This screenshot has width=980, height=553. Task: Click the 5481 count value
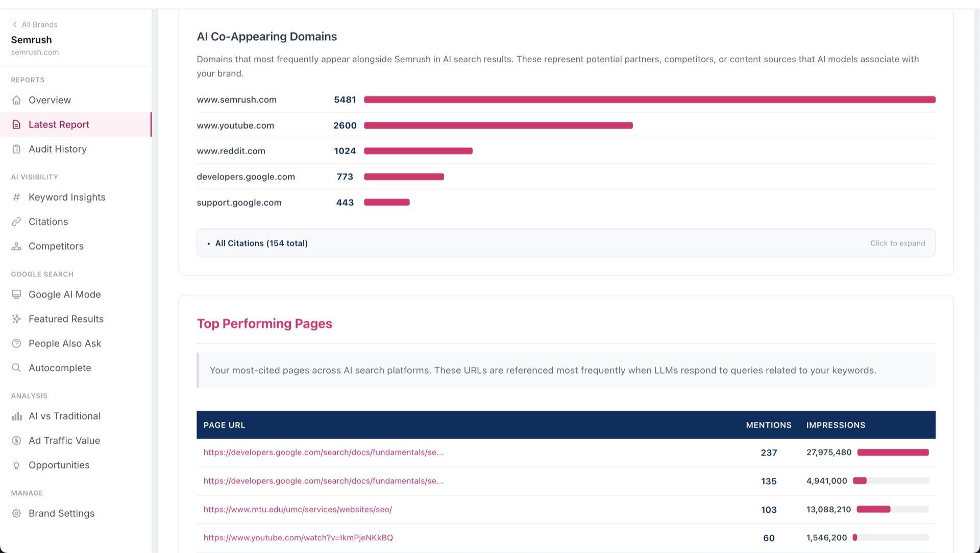tap(345, 100)
